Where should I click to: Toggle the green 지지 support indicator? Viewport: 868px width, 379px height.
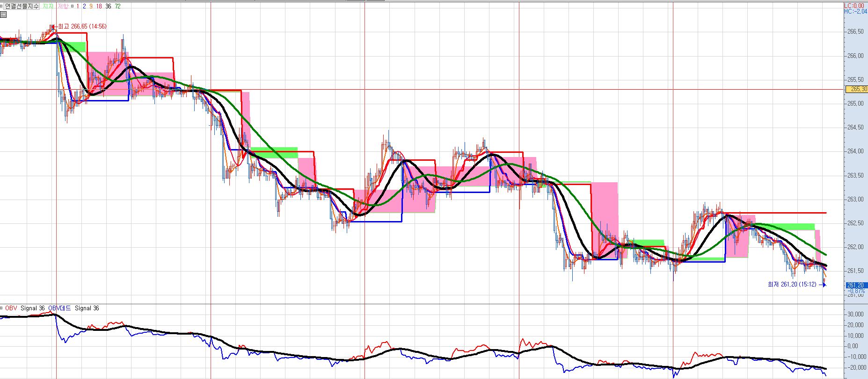[48, 7]
